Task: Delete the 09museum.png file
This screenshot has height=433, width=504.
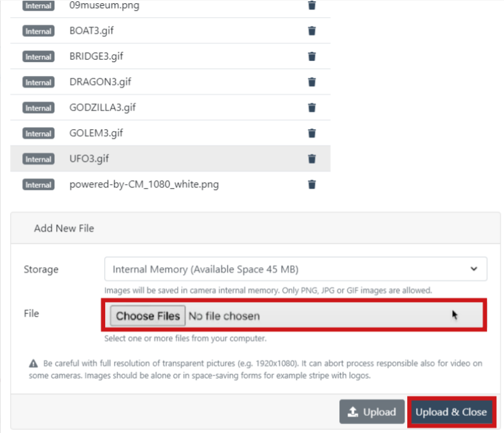Action: [x=312, y=6]
